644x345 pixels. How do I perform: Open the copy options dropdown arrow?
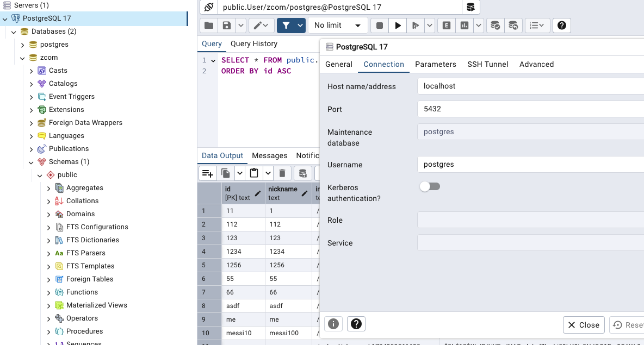[239, 173]
